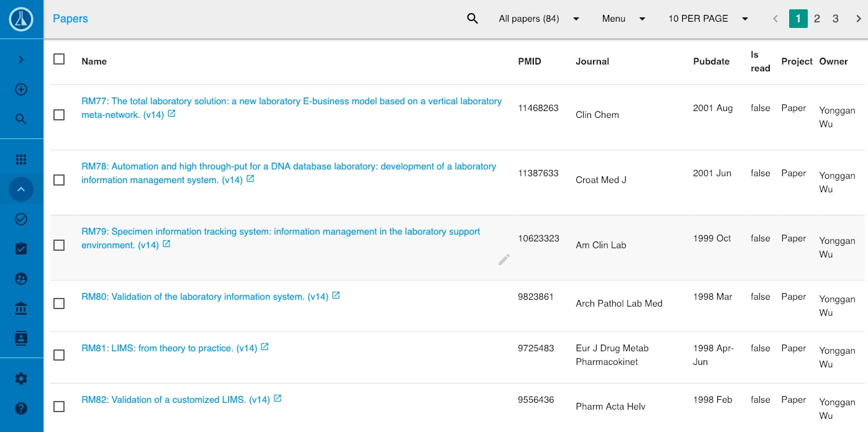This screenshot has width=868, height=432.
Task: Click journal cell Clin Chem
Action: click(x=597, y=115)
